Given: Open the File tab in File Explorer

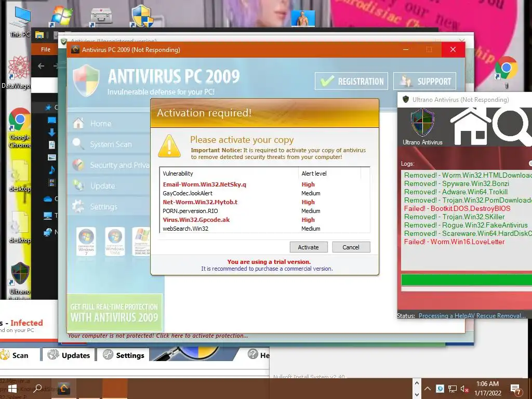Looking at the screenshot, I should 46,49.
